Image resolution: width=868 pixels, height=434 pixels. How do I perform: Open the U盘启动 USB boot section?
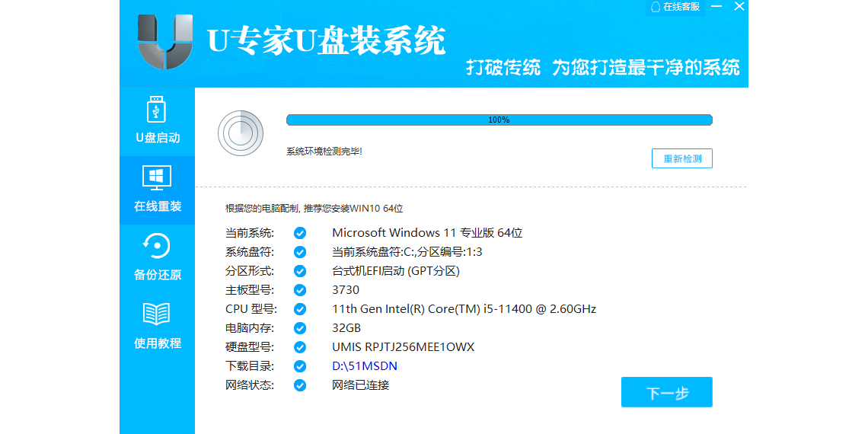click(157, 121)
